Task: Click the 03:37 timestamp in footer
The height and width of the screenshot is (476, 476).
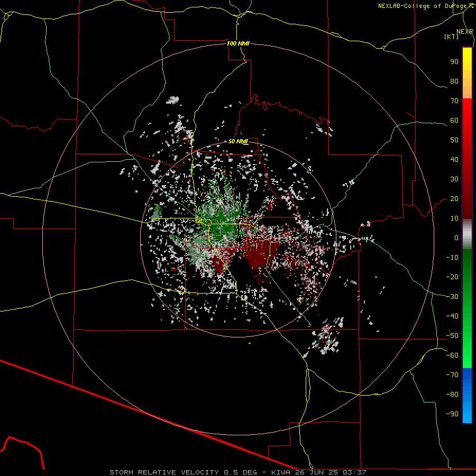Action: tap(354, 472)
